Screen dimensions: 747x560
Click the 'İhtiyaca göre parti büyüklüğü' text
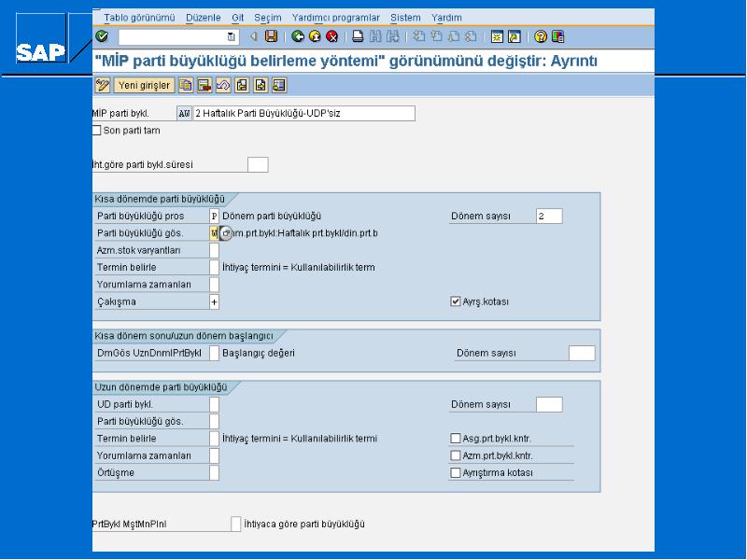point(304,525)
